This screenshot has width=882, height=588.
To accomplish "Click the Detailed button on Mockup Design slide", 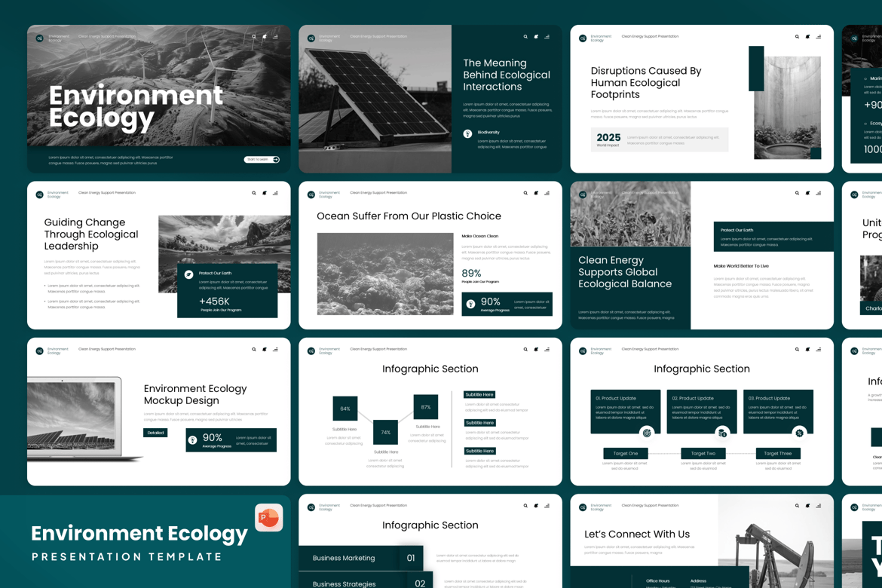I will click(155, 433).
